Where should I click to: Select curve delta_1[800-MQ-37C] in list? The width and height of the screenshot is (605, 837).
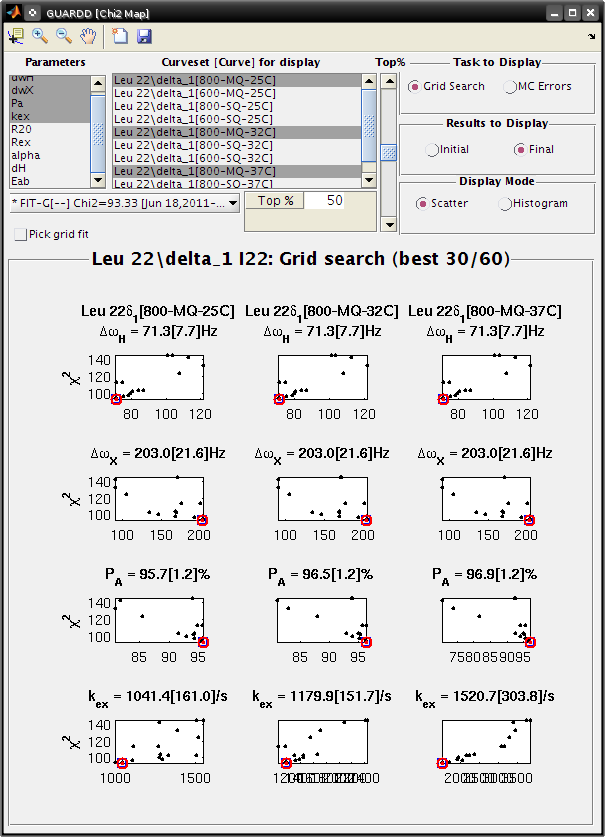(237, 171)
